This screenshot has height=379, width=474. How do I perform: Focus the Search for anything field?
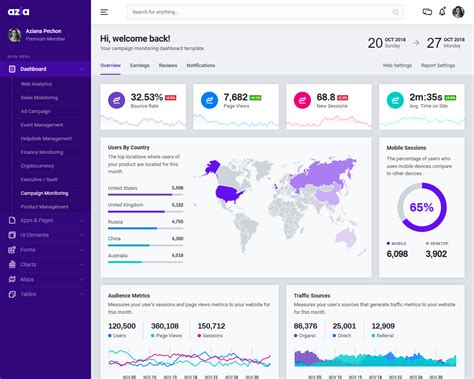tap(265, 12)
